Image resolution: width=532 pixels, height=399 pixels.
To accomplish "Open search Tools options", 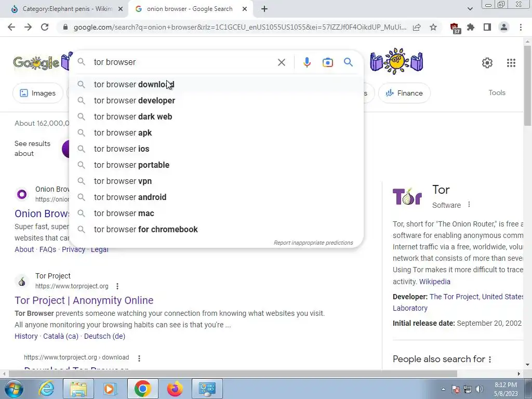I will tap(497, 92).
